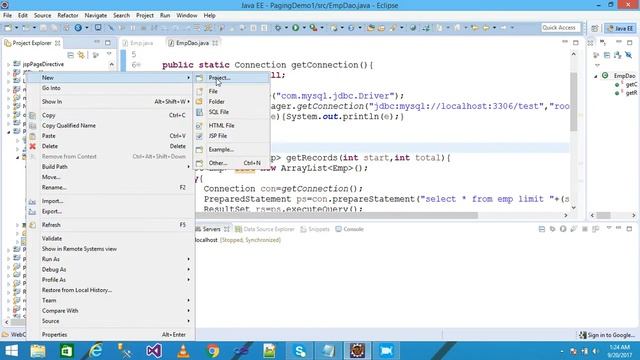The height and width of the screenshot is (360, 640).
Task: Open File Explorer from taskbar
Action: pyautogui.click(x=38, y=351)
